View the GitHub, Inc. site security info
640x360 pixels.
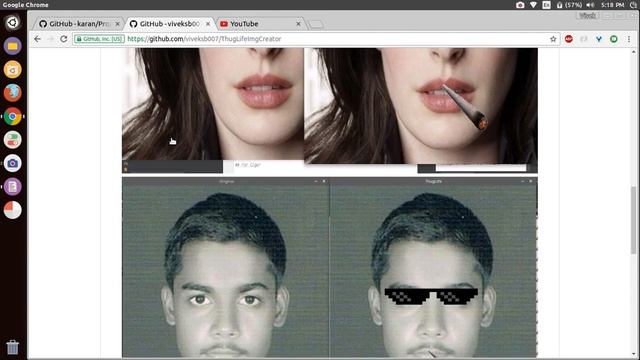[x=99, y=39]
